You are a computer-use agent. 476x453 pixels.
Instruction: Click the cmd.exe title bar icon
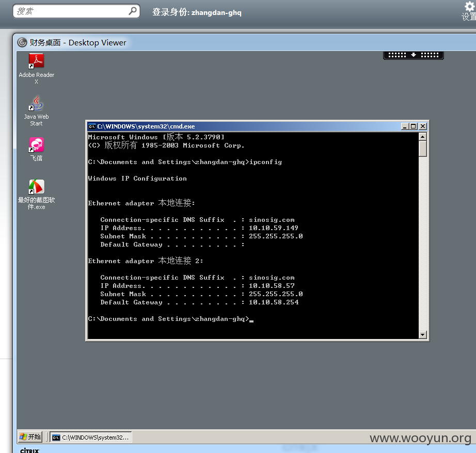coord(92,126)
